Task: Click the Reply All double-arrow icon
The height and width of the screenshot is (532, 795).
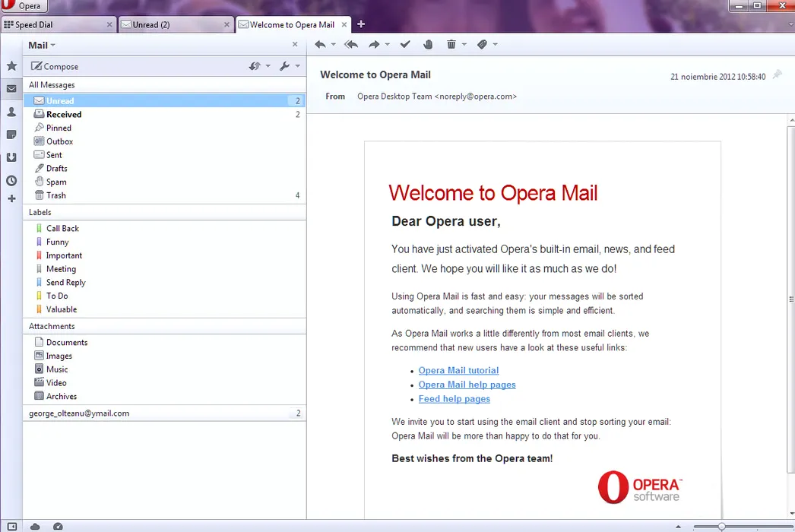Action: [x=351, y=45]
